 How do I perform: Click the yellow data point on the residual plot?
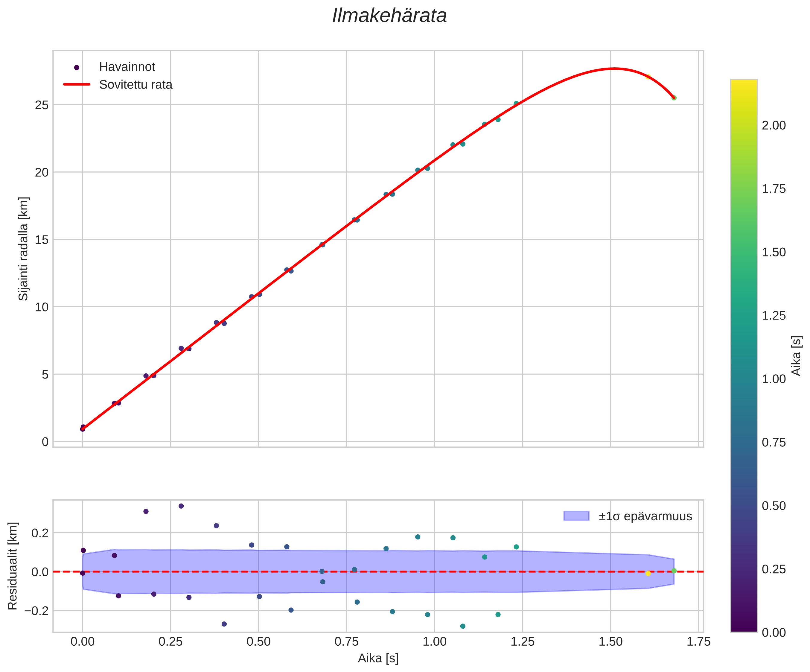pos(648,574)
